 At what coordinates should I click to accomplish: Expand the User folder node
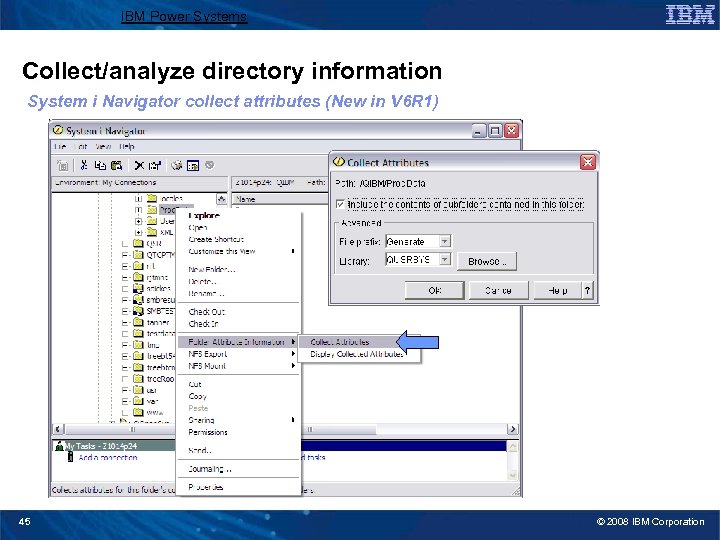138,221
